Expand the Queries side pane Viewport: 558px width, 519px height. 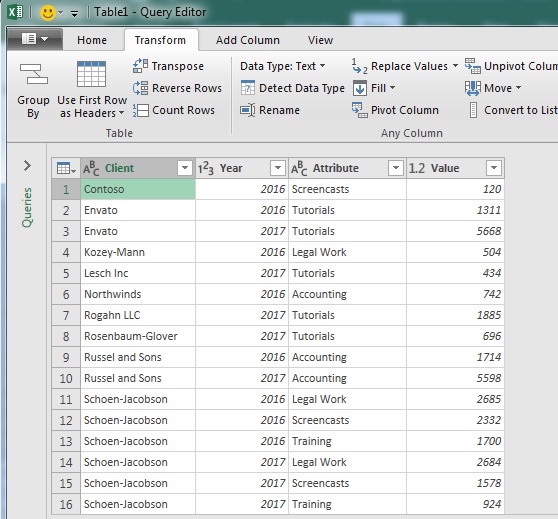(x=27, y=166)
